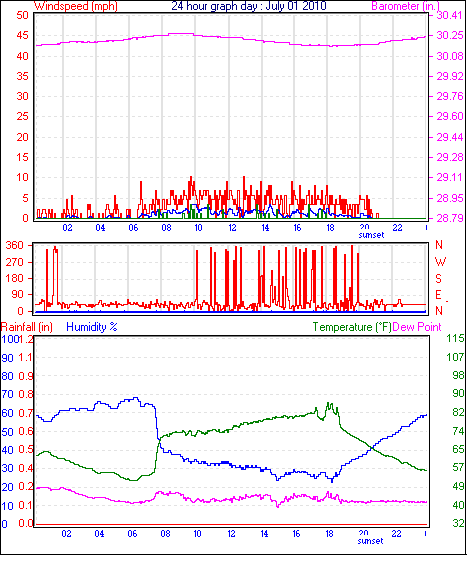
Task: Select the 82 temperature axis value
Action: pyautogui.click(x=458, y=412)
